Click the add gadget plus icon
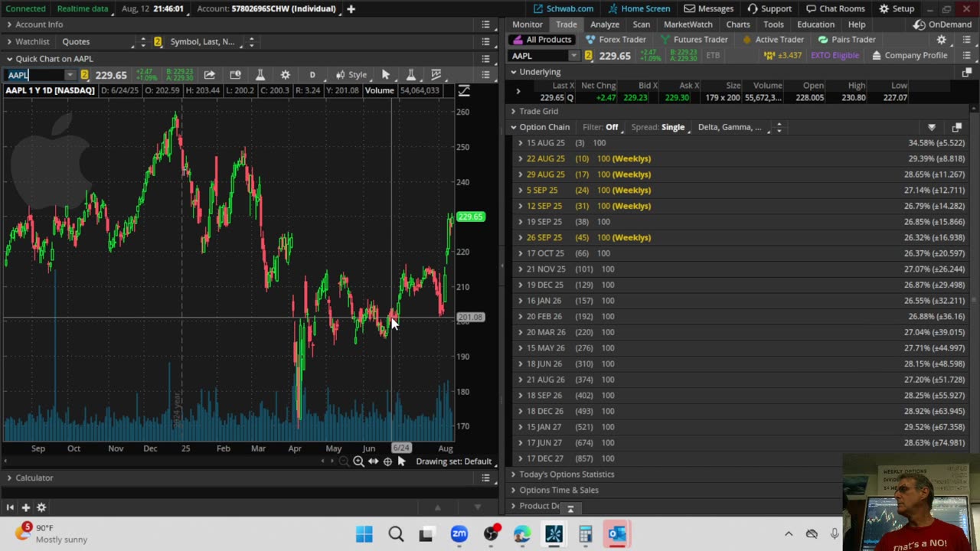Viewport: 980px width, 551px height. (25, 507)
